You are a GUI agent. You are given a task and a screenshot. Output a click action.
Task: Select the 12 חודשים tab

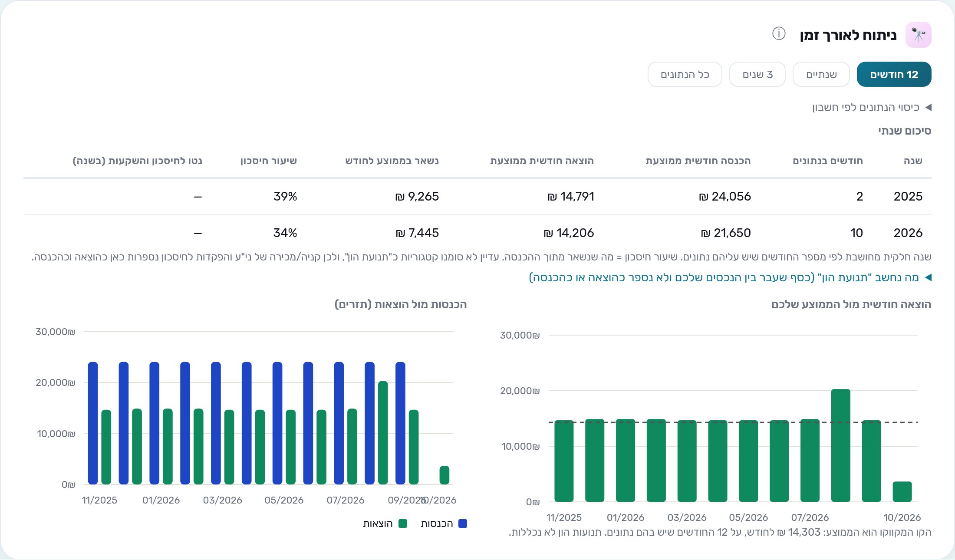pos(894,74)
